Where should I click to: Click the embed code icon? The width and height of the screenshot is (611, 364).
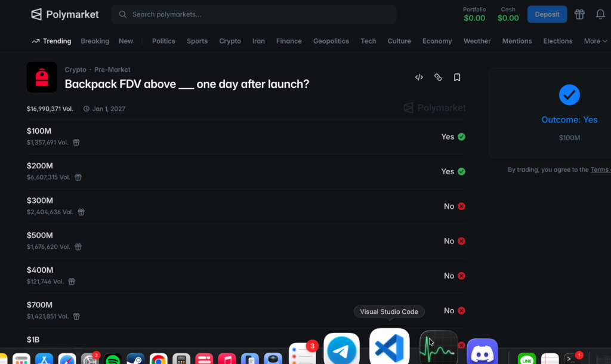click(419, 77)
